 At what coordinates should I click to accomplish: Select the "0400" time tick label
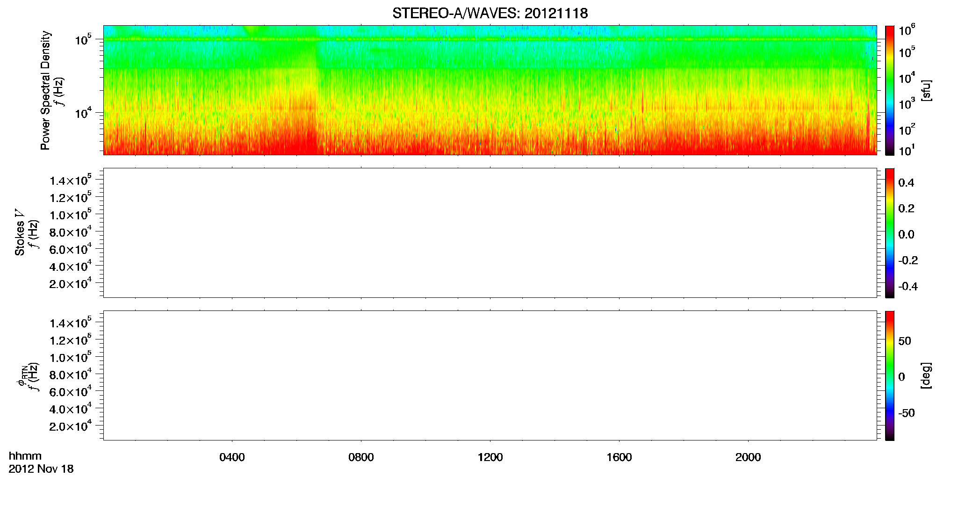coord(232,457)
